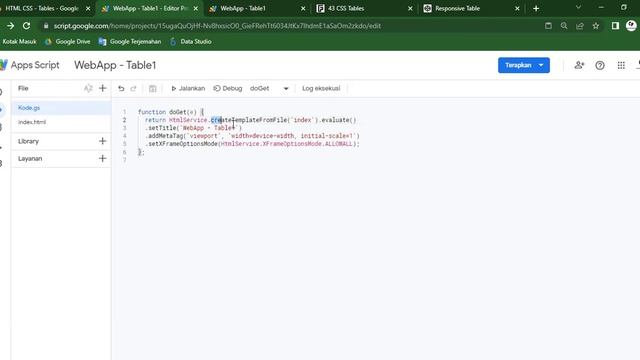Save project with the disk icon
Screen dimensions: 640x360
(152, 88)
